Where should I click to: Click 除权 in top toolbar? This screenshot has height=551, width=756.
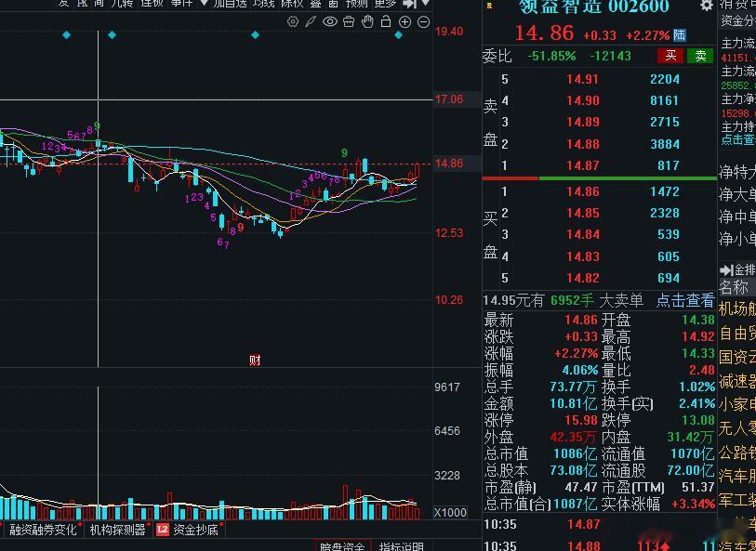[x=292, y=4]
